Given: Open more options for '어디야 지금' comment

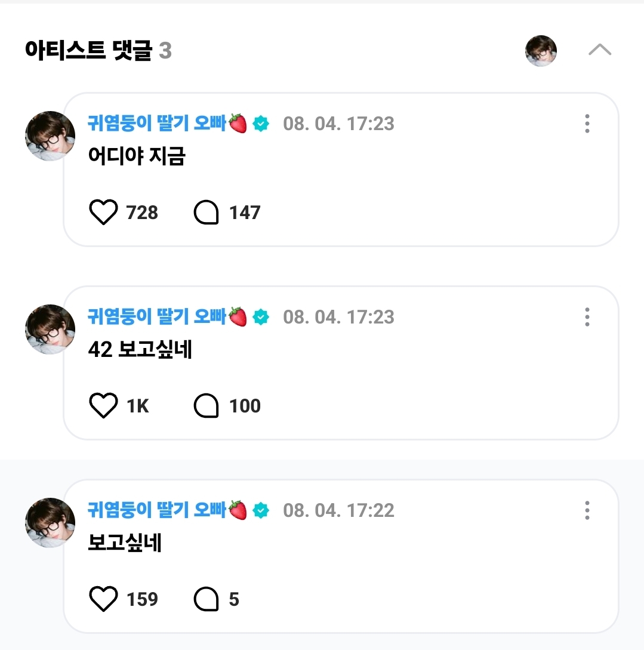Looking at the screenshot, I should (587, 124).
